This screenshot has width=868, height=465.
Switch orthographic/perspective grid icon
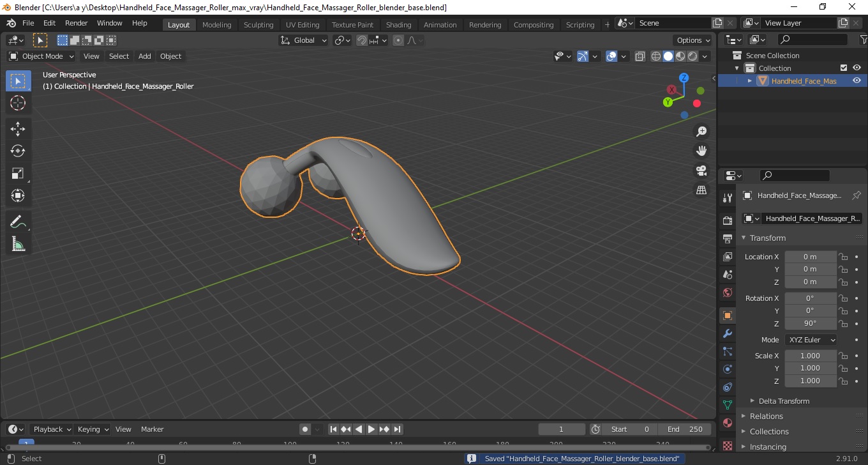pyautogui.click(x=701, y=190)
